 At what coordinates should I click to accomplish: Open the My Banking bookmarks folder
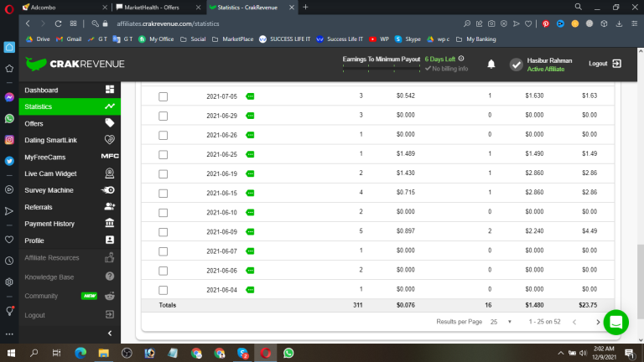click(475, 39)
